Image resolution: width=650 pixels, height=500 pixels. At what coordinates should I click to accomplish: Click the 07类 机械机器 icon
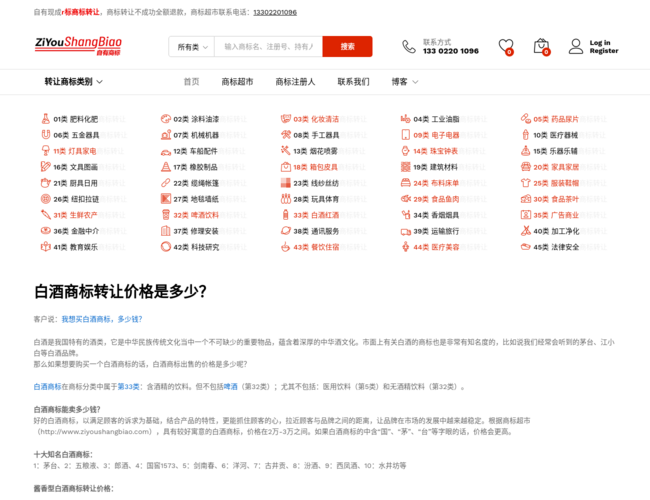click(x=165, y=135)
